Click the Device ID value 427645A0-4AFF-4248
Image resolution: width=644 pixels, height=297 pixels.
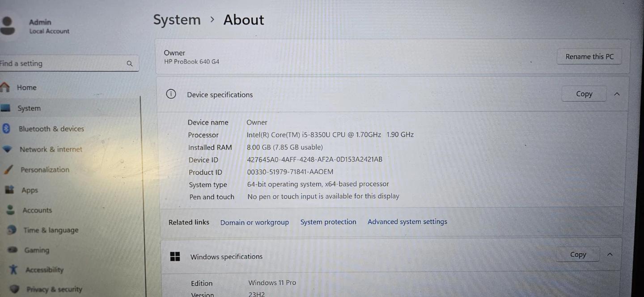[x=315, y=159]
